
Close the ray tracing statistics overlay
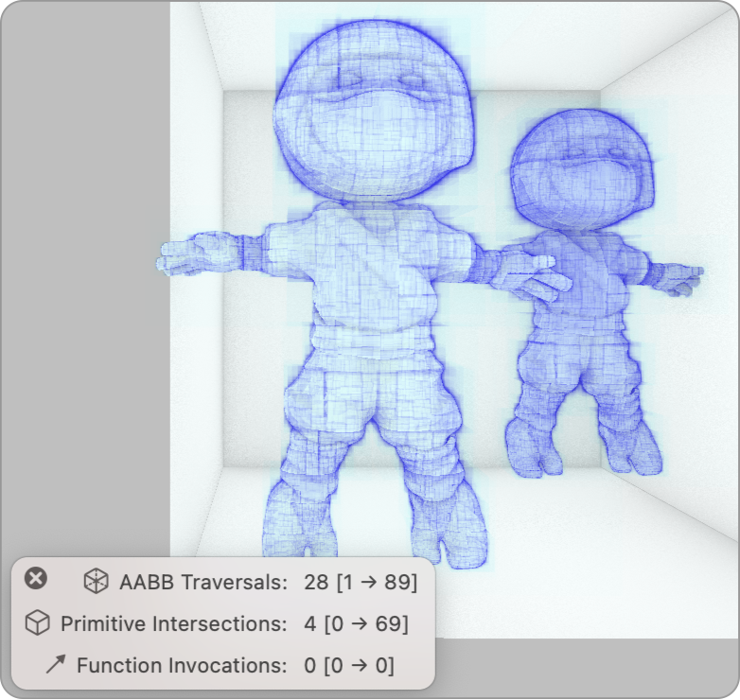tap(35, 578)
